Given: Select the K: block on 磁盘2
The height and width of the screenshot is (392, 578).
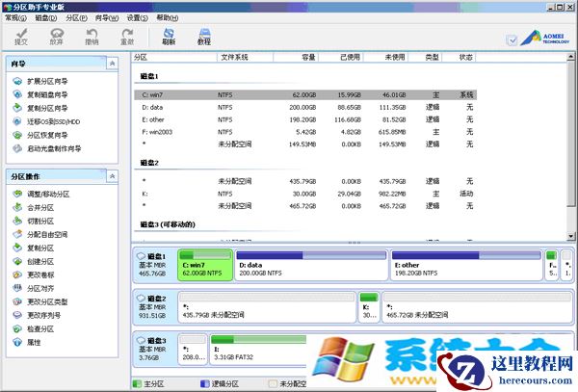Looking at the screenshot, I should [369, 307].
